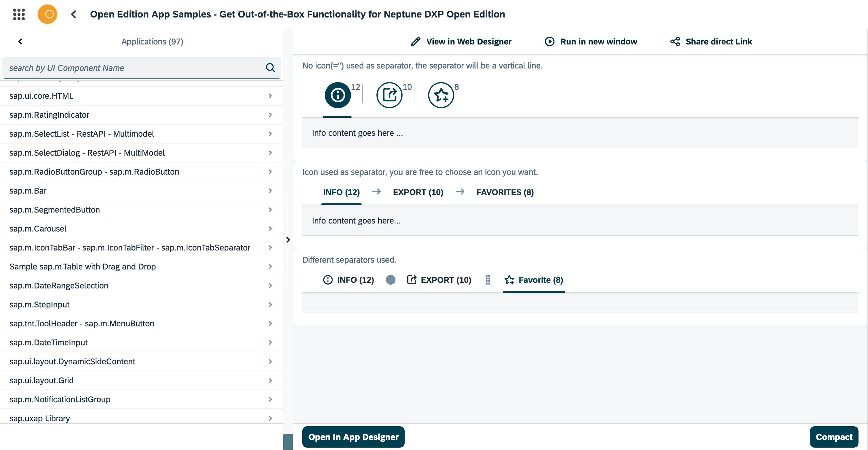Select the FAVORITES (8) tab in second row
Screen dimensions: 868x450
(x=505, y=192)
